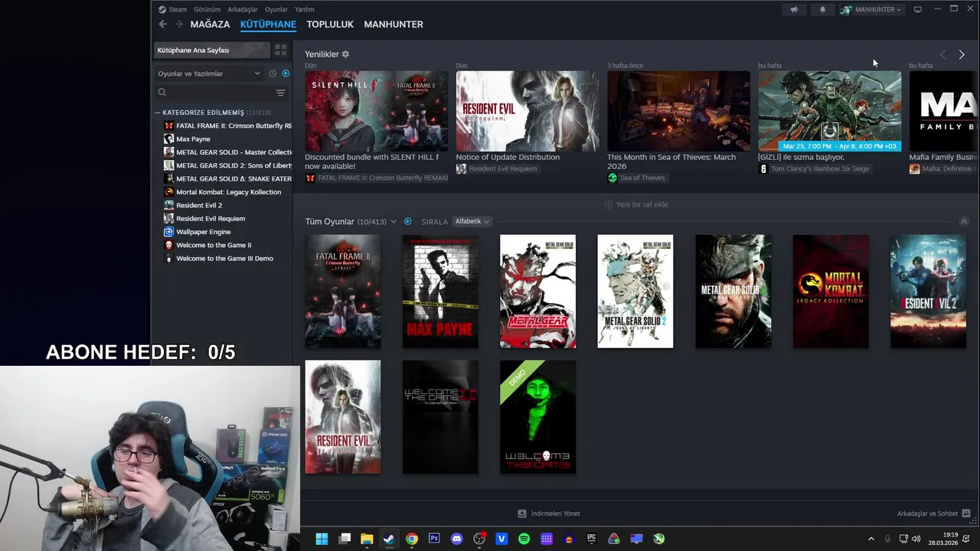Collapse the Tüm Oyunlar shelf
Viewport: 980px width, 551px height.
(964, 221)
